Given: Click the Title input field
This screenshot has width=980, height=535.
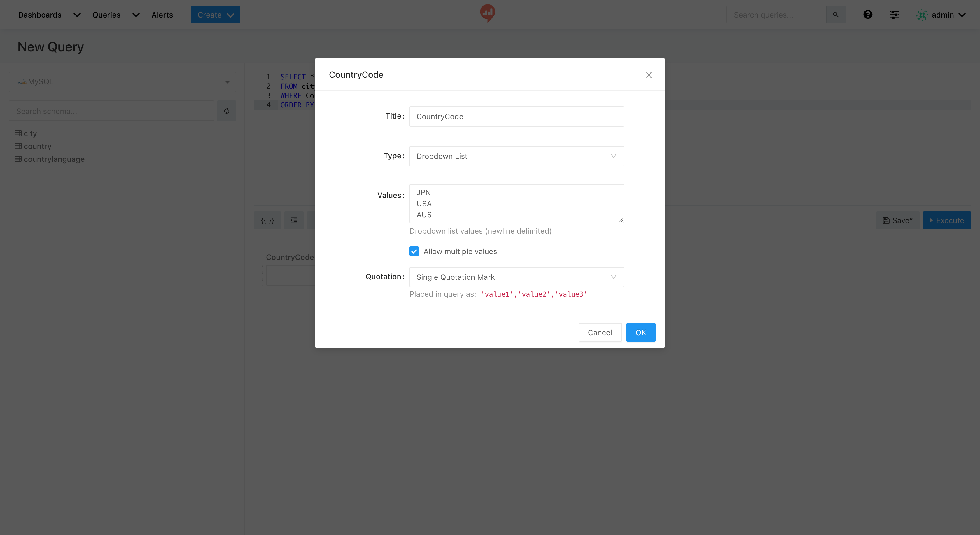Looking at the screenshot, I should point(516,117).
